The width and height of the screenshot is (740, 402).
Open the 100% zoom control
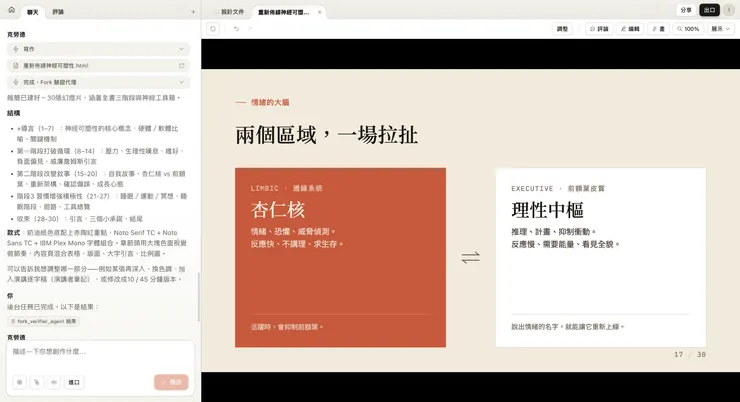688,29
